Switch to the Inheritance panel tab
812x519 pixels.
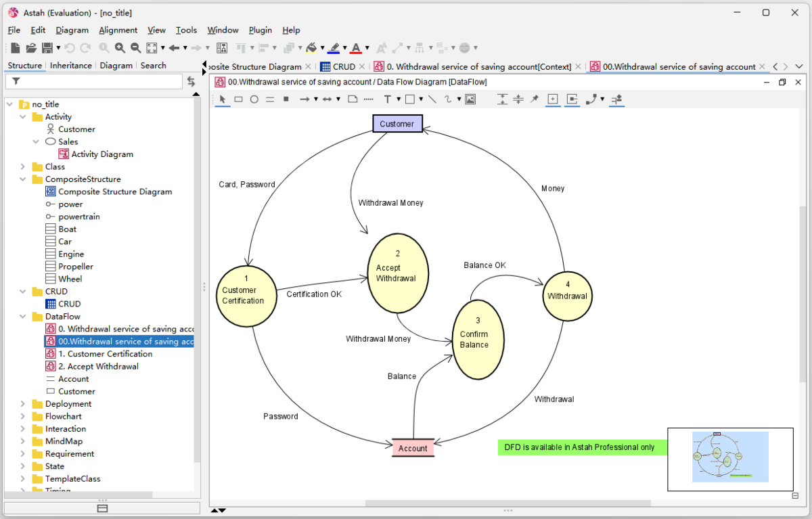(70, 66)
